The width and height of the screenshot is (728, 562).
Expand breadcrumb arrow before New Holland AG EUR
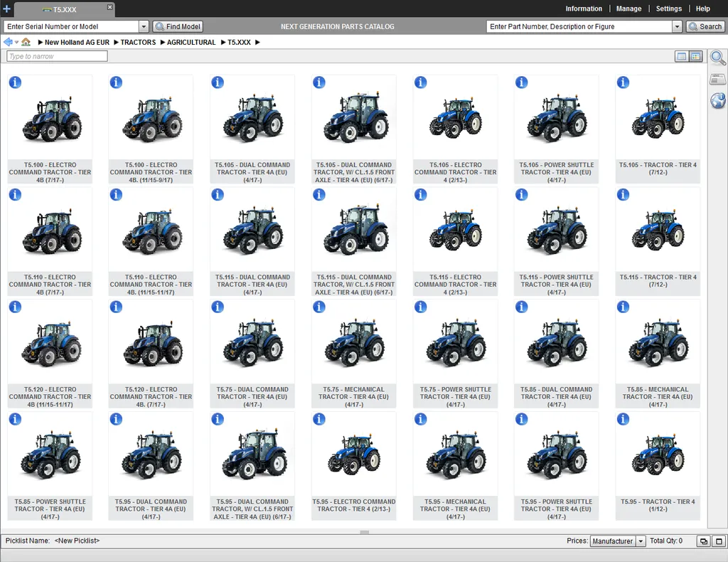41,42
